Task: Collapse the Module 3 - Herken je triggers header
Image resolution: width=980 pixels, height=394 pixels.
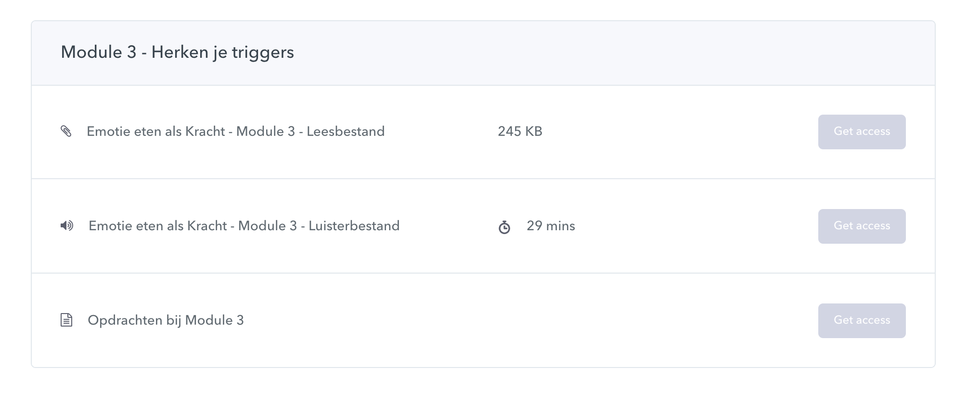Action: [483, 53]
